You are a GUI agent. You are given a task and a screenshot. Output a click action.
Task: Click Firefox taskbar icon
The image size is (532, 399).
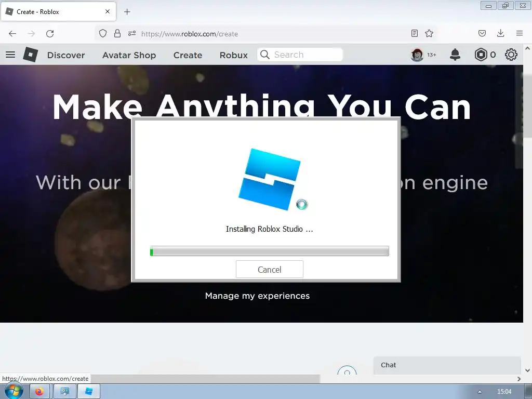(x=39, y=392)
